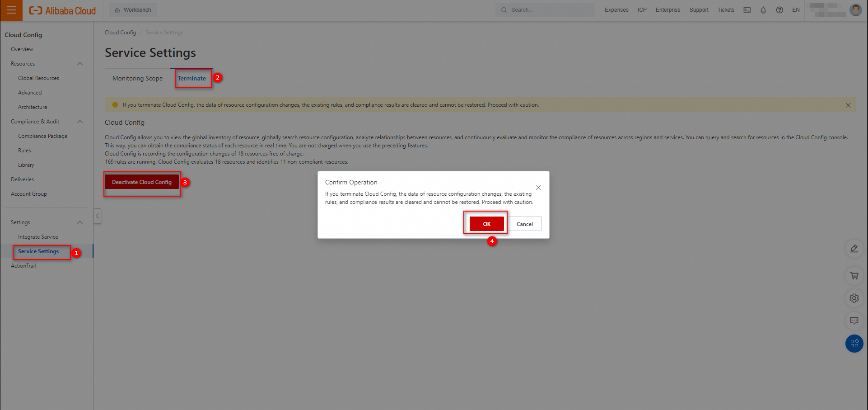The image size is (868, 410).
Task: Open Advanced in the sidebar
Action: pos(30,93)
